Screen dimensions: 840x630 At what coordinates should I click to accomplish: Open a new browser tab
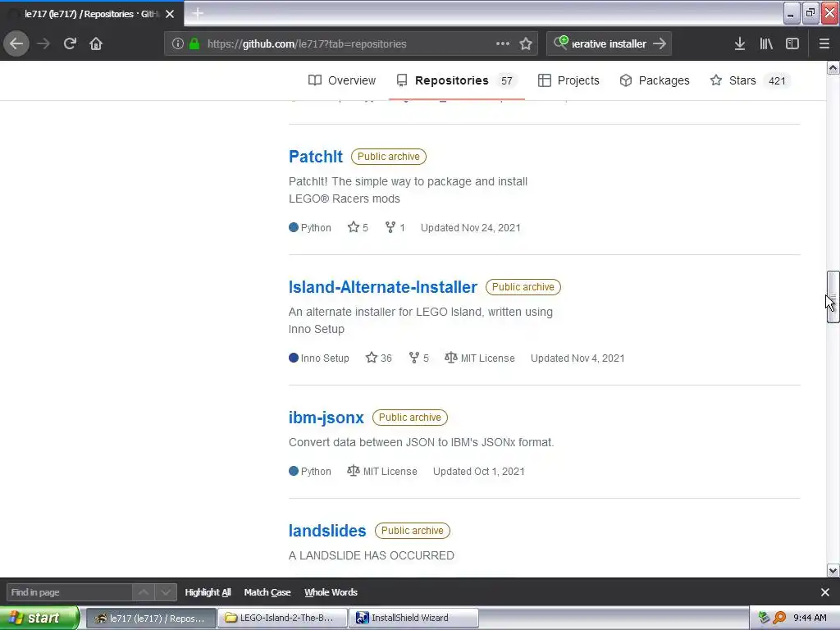(x=197, y=13)
